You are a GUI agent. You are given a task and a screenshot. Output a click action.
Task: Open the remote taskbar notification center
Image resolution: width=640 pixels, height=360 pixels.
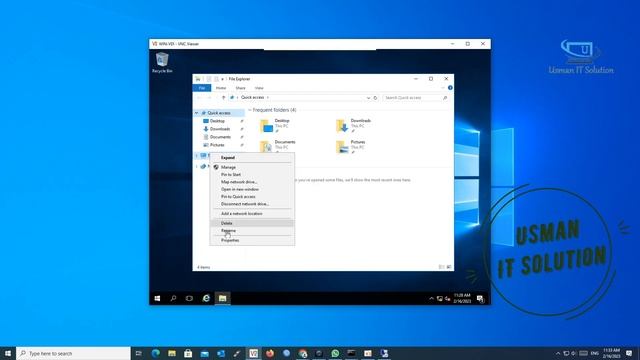[x=480, y=299]
